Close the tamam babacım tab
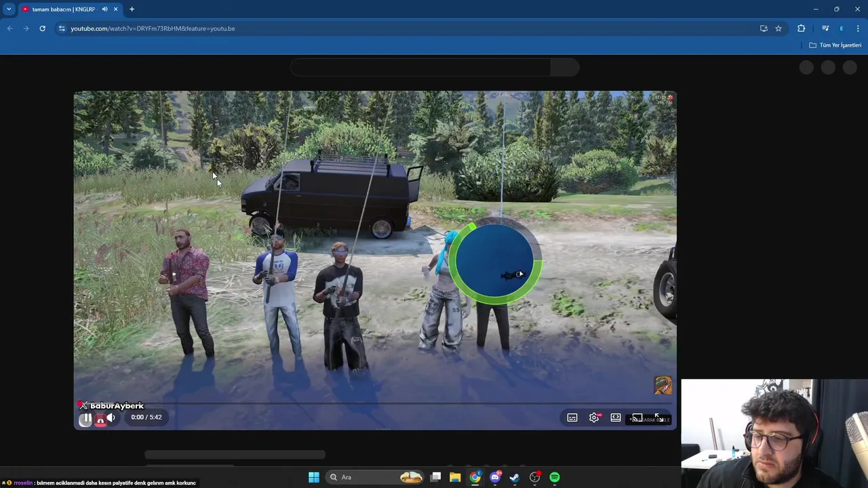Image resolution: width=868 pixels, height=488 pixels. (115, 9)
